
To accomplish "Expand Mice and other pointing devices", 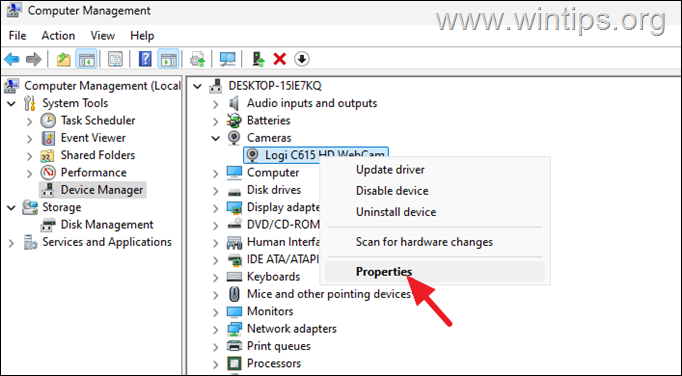I will [x=216, y=295].
